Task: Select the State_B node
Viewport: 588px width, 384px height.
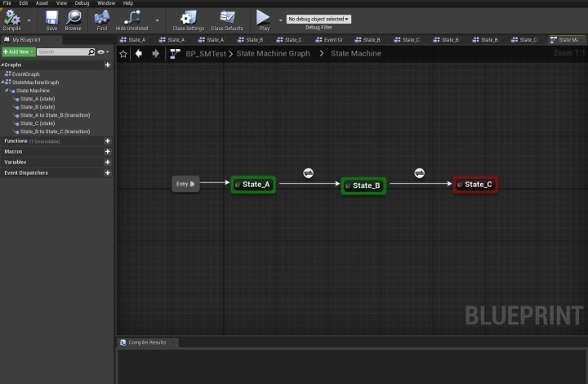Action: (363, 185)
